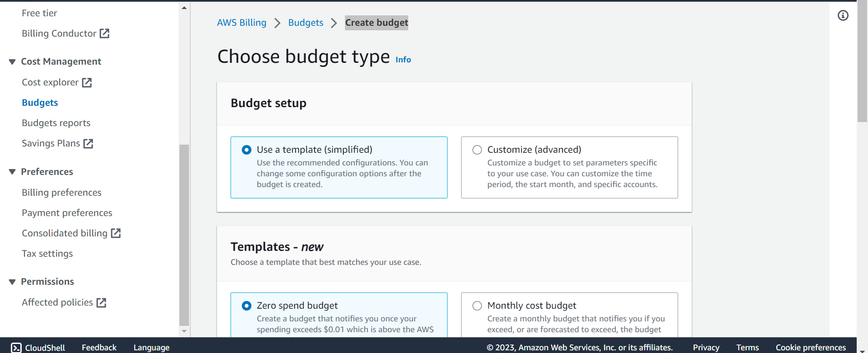The height and width of the screenshot is (353, 868).
Task: Open Language selector in footer
Action: [151, 348]
